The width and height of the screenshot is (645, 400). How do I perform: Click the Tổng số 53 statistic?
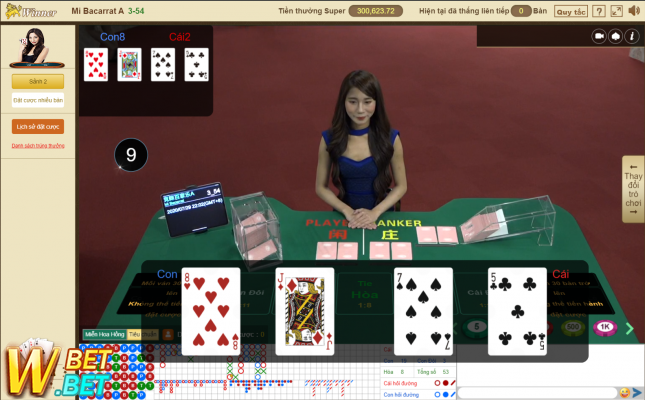point(433,372)
